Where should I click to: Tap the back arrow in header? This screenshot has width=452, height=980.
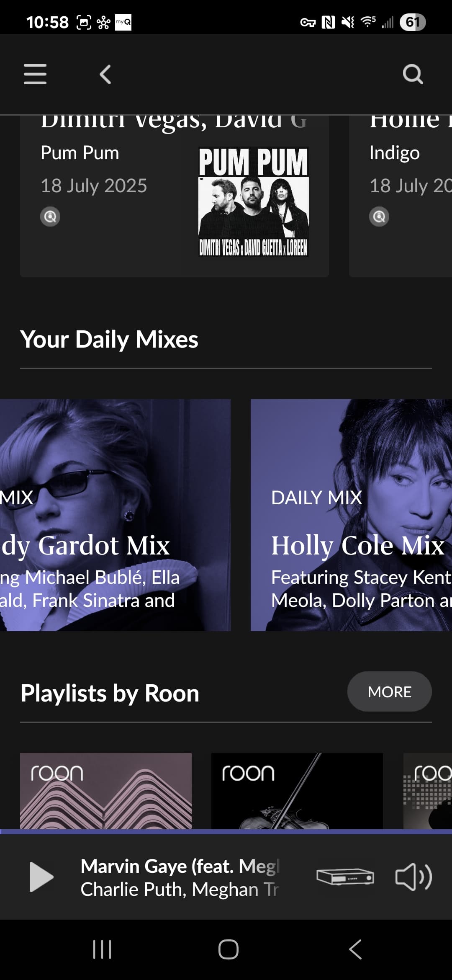click(x=105, y=75)
